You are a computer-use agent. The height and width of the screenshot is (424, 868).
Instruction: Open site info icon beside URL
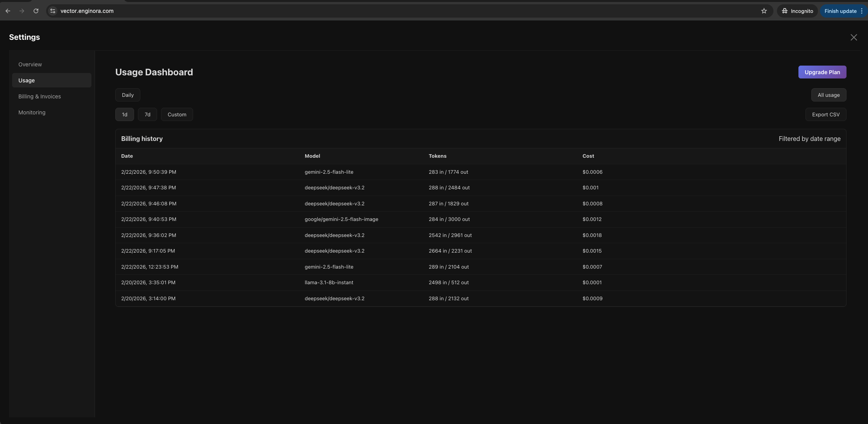[x=53, y=11]
